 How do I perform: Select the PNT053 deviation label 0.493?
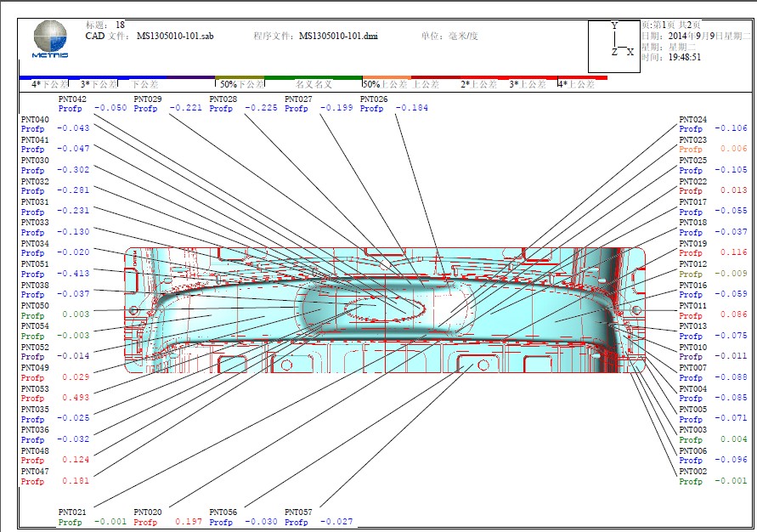coord(55,393)
